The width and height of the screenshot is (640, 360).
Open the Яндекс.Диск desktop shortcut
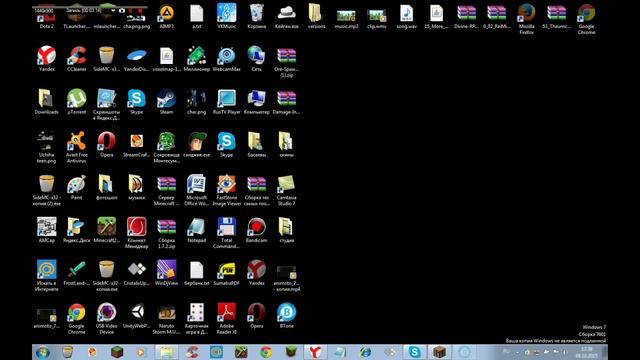pos(77,230)
